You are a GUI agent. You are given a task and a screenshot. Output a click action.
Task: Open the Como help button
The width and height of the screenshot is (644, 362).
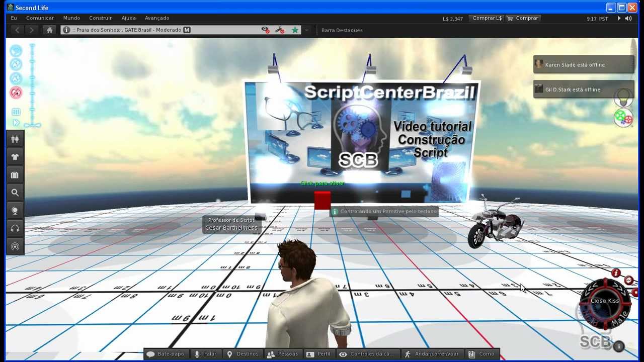point(482,354)
